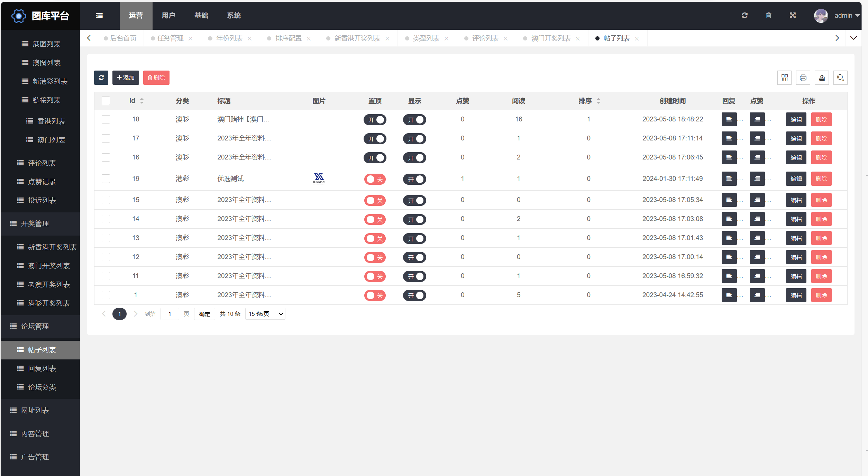This screenshot has height=476, width=868.
Task: Open the admin user dropdown
Action: 847,16
